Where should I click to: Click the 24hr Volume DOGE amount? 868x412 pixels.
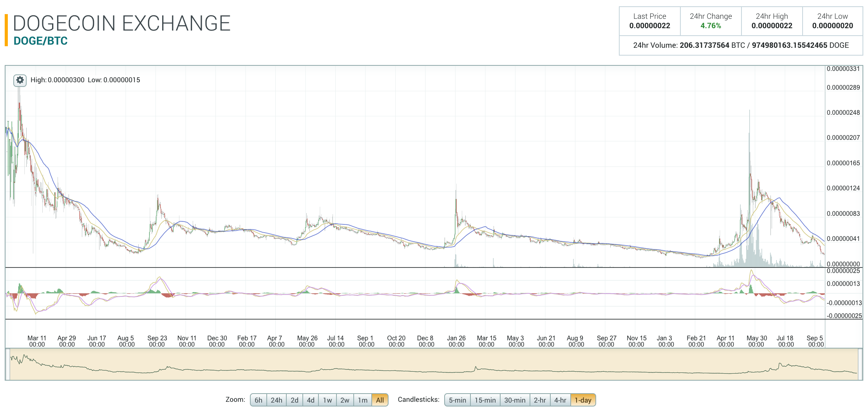(789, 45)
